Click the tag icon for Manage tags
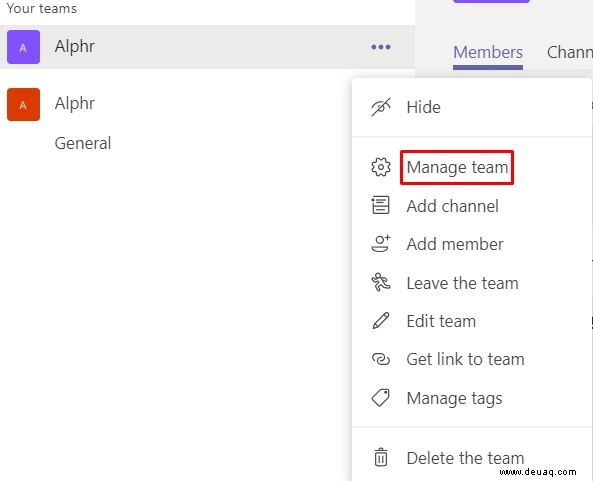Viewport: 593px width, 481px height. tap(381, 398)
